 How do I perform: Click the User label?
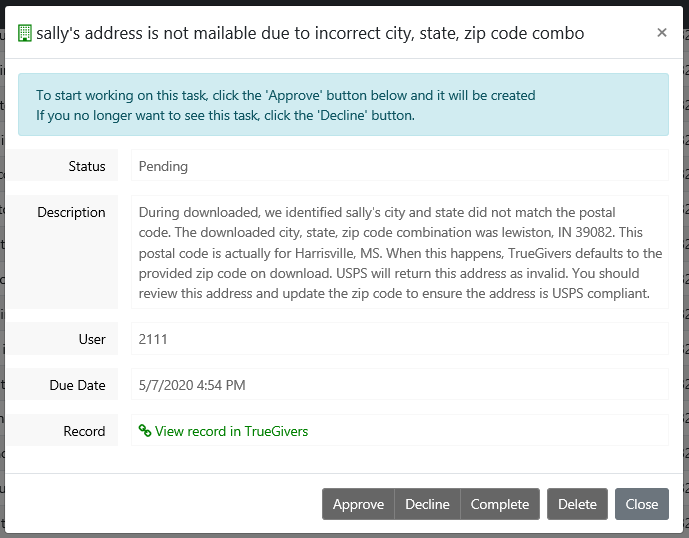tap(92, 339)
